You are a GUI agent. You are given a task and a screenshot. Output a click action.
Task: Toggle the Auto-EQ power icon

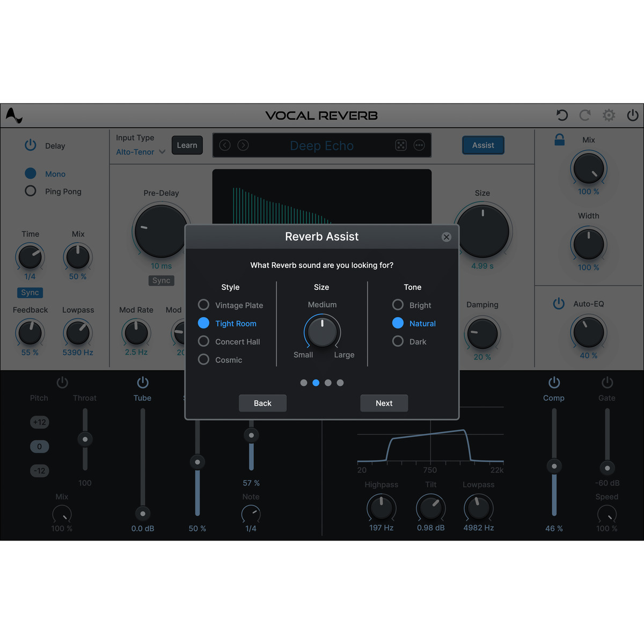click(x=559, y=303)
